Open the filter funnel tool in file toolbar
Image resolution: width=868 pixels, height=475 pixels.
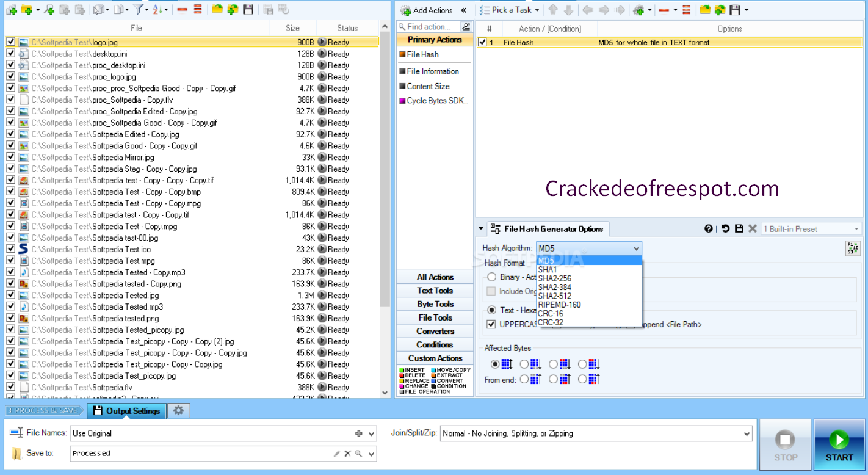pyautogui.click(x=139, y=9)
